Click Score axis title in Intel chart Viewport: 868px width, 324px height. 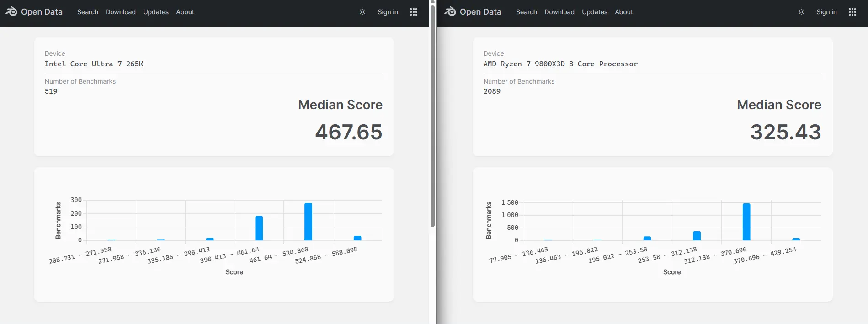coord(234,272)
